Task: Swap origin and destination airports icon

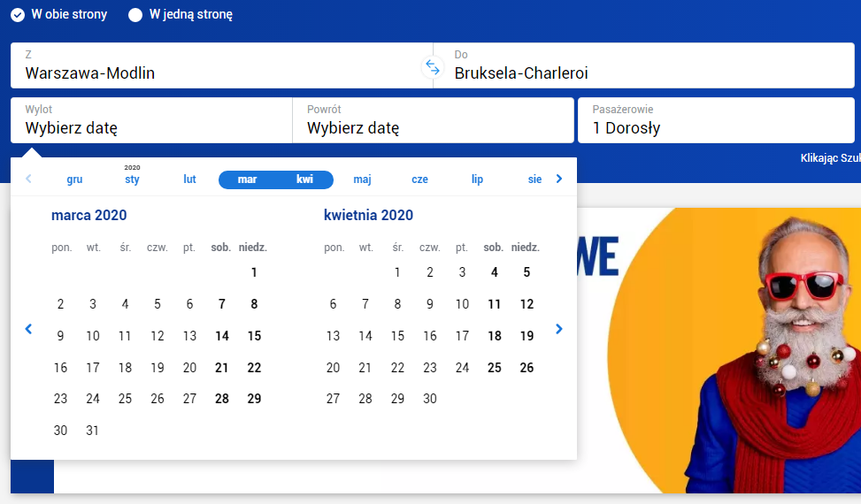Action: 433,67
